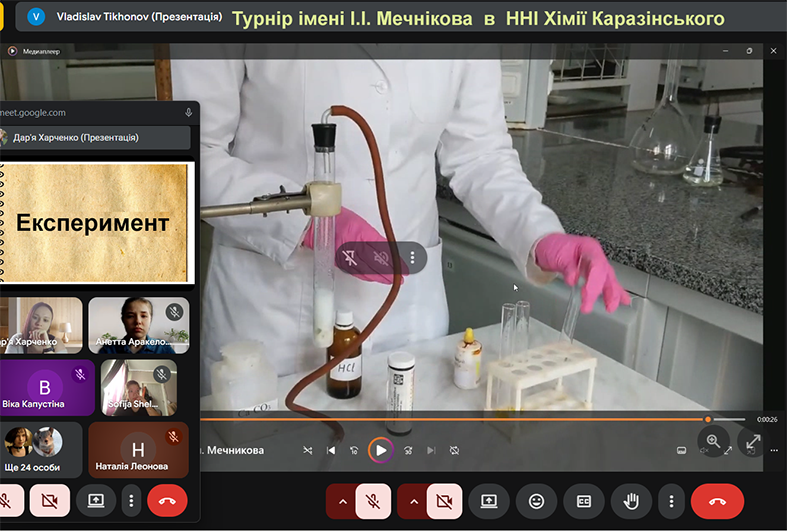Open three-dot menu on the pinned presentation overlay
Viewport: 787px width, 531px height.
[412, 257]
